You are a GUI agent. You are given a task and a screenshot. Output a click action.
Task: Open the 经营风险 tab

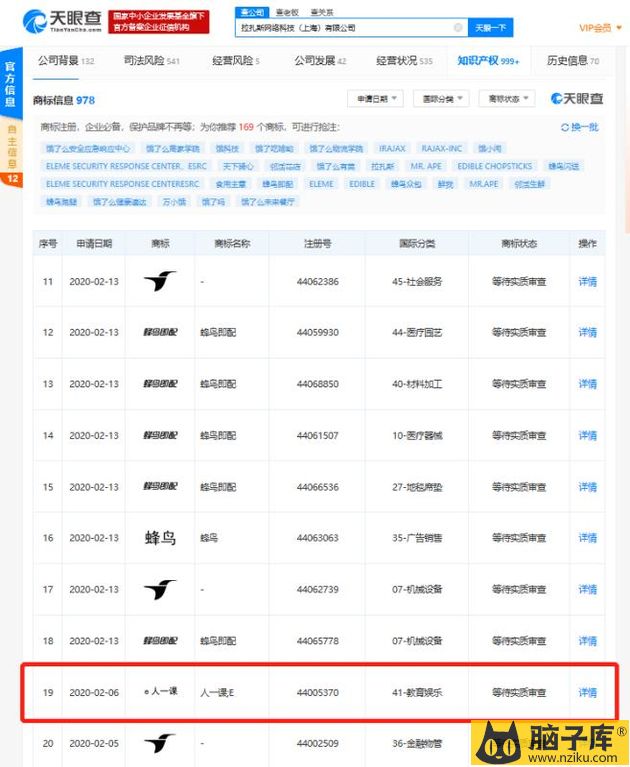(x=235, y=61)
